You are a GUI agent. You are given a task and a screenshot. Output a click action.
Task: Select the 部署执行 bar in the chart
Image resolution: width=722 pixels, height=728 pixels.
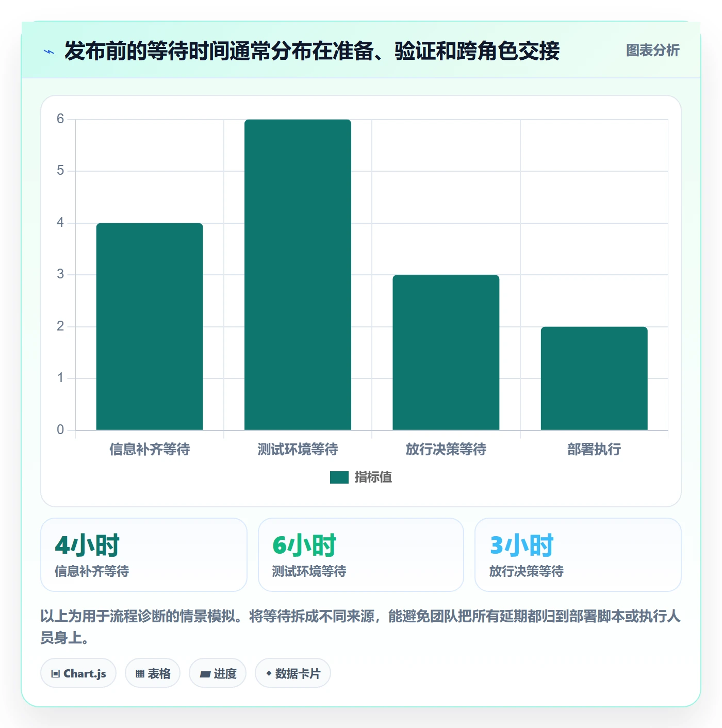(x=594, y=378)
